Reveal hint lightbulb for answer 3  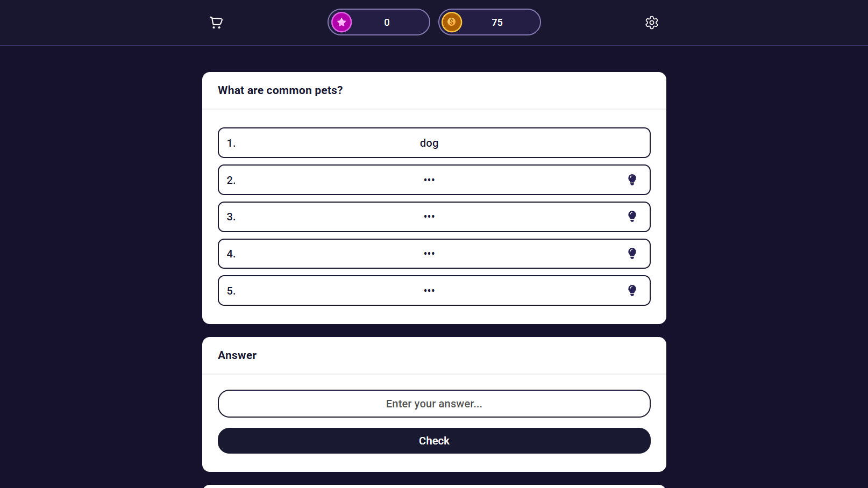pyautogui.click(x=632, y=217)
